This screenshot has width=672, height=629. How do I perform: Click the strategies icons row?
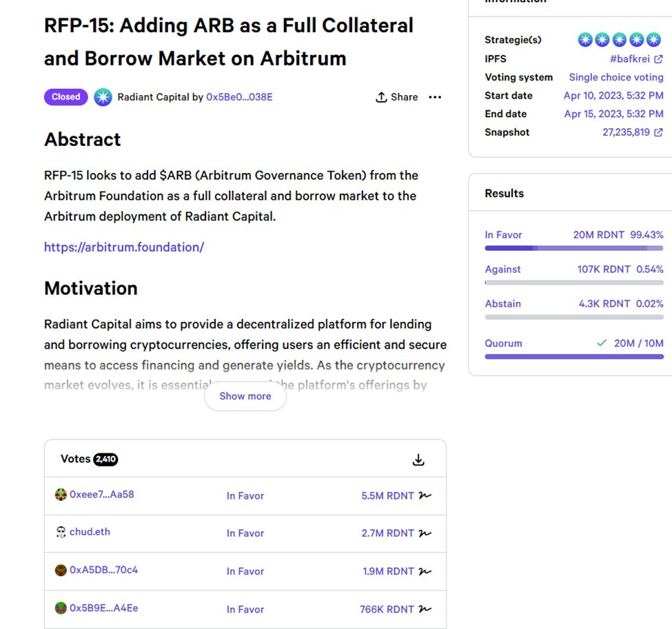click(620, 40)
